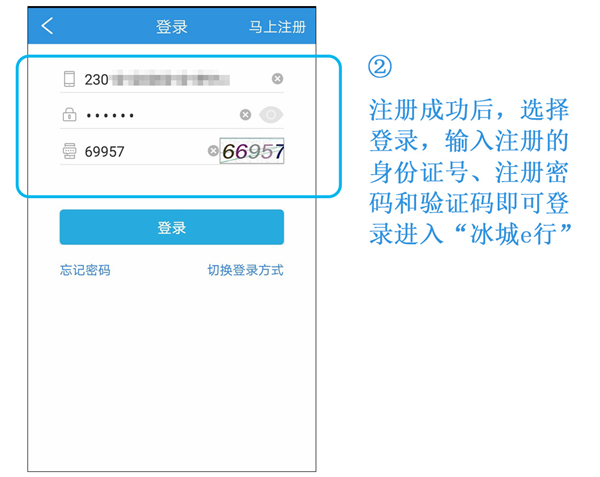Clear the verification code field
600x477 pixels.
pos(213,151)
